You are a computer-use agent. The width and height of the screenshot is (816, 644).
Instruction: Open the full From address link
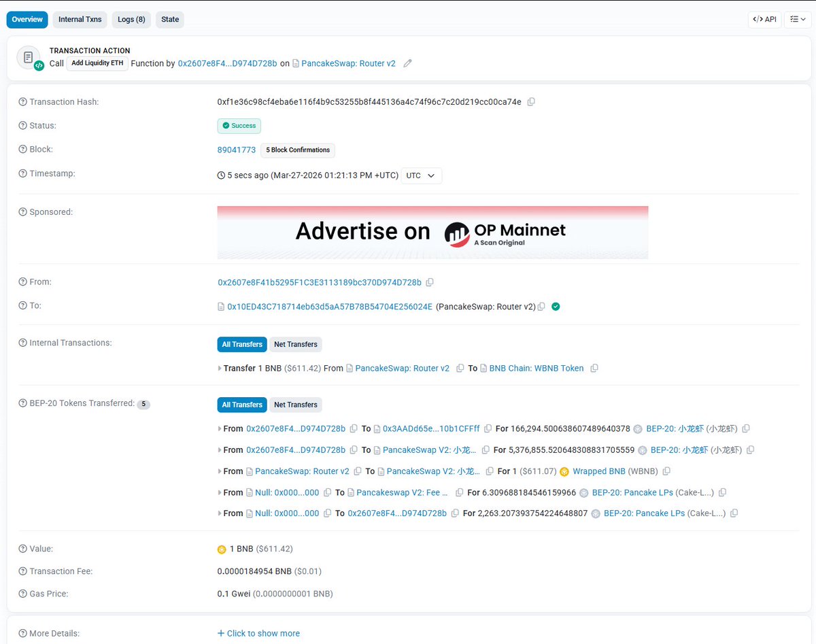[320, 282]
